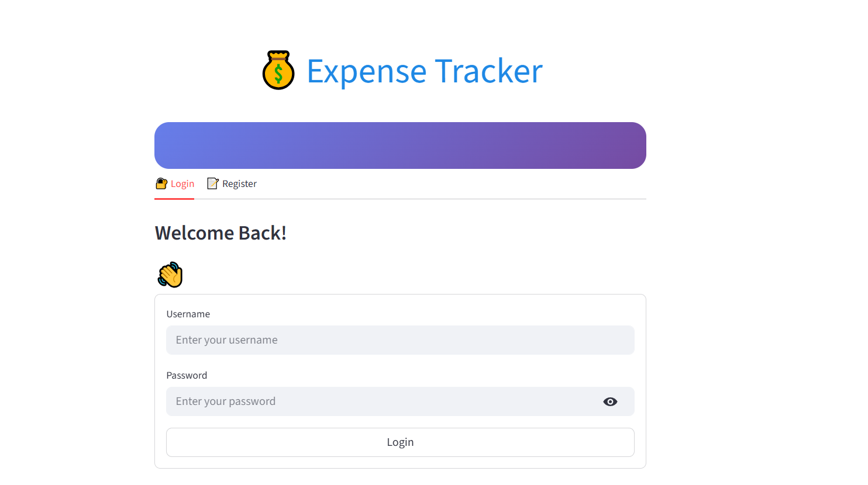Click the 'Enter your username' placeholder text
The height and width of the screenshot is (485, 868).
tap(226, 340)
